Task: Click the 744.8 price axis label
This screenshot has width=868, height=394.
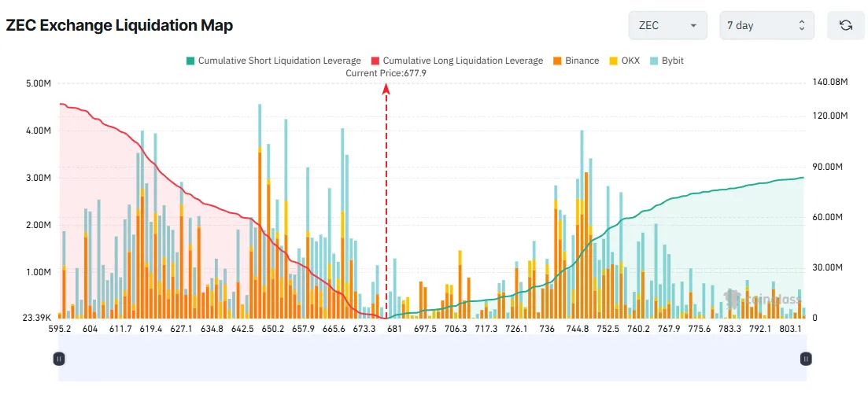Action: [578, 329]
